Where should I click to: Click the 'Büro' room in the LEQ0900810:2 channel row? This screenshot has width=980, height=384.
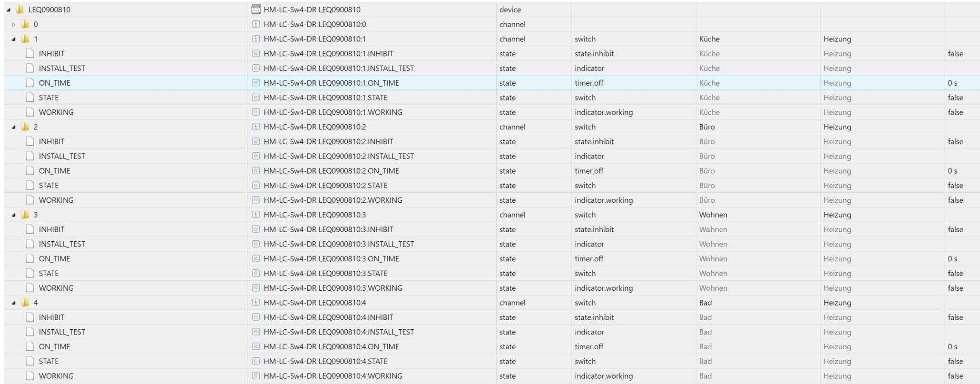tap(707, 127)
